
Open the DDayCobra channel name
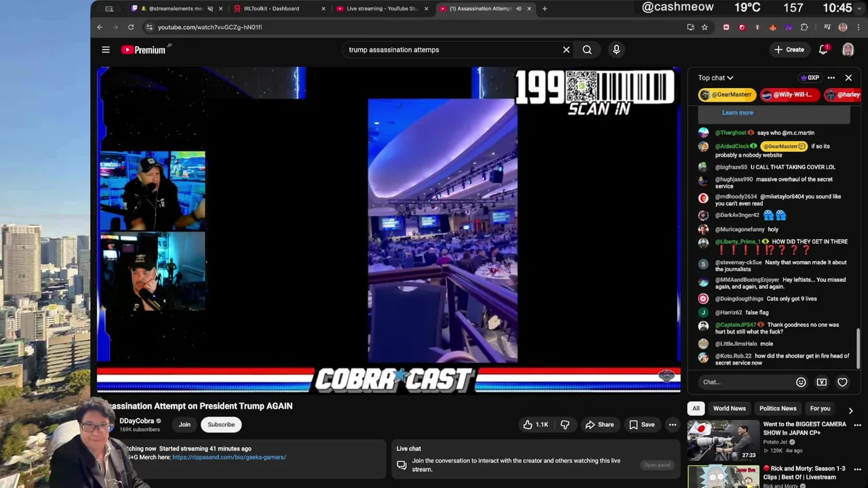click(137, 421)
